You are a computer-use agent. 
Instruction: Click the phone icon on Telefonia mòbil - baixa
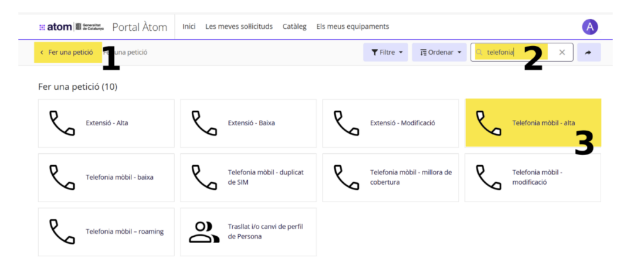click(62, 177)
